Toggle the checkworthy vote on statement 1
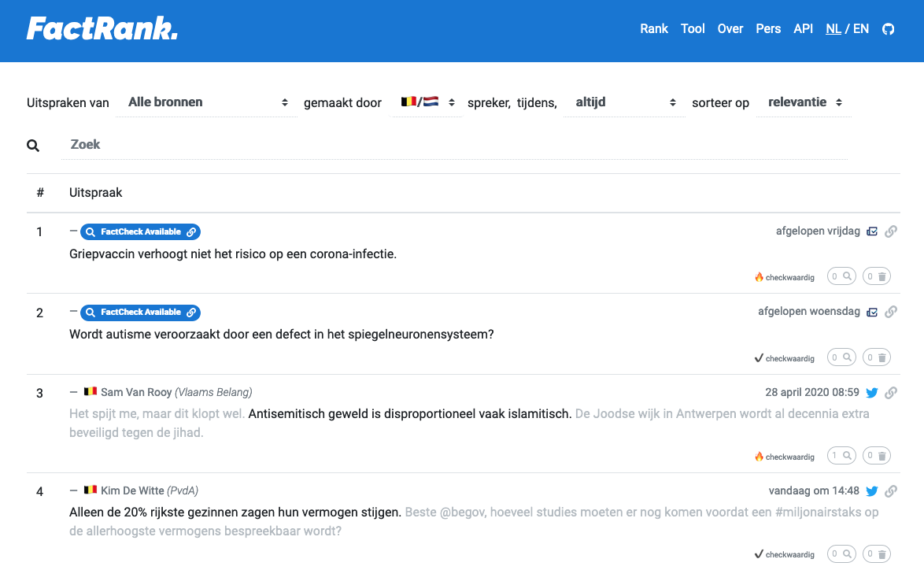 [841, 276]
